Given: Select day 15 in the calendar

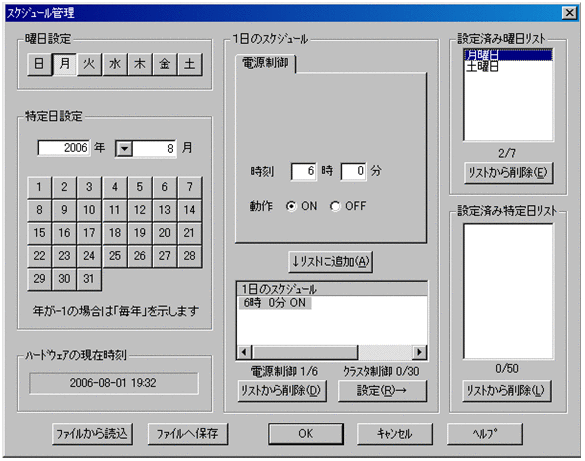Looking at the screenshot, I should [39, 233].
